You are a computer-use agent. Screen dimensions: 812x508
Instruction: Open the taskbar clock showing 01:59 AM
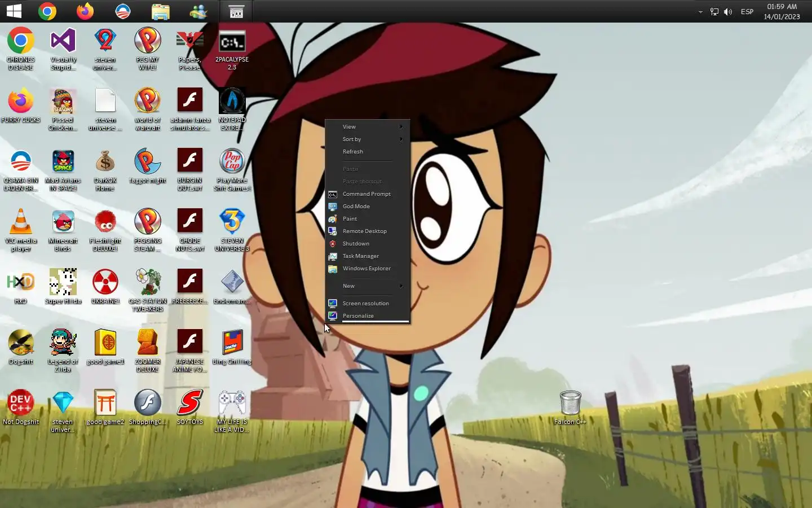tap(782, 12)
